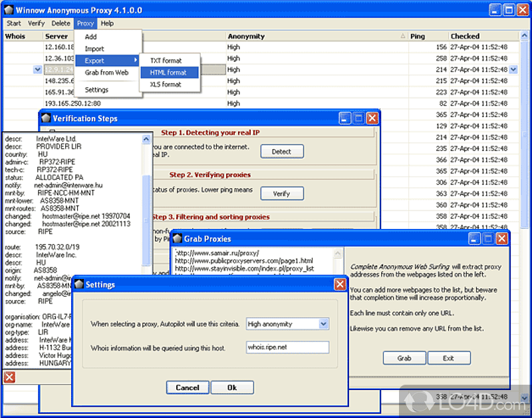Open Settings entry in Proxy menu
Screen dimensions: 532x418
(x=96, y=90)
